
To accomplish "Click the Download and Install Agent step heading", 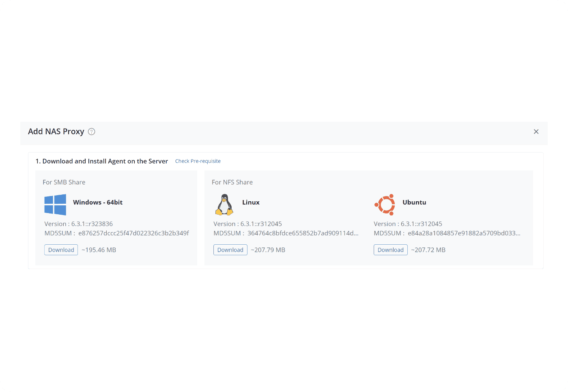I will click(102, 161).
